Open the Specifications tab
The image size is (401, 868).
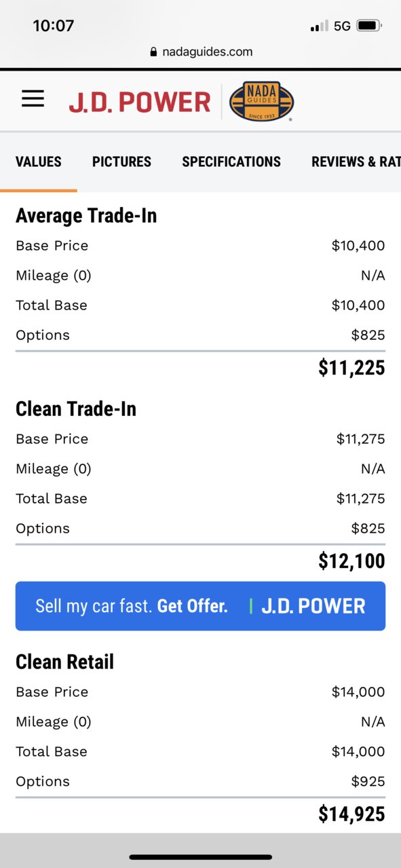[x=231, y=162]
